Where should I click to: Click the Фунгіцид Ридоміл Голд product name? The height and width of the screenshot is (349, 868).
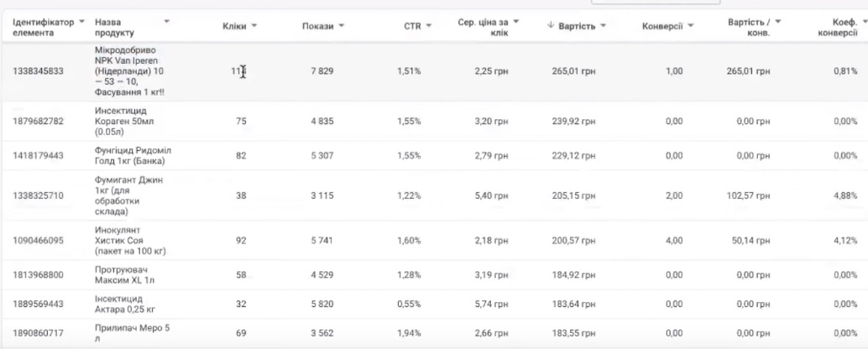[x=133, y=155]
